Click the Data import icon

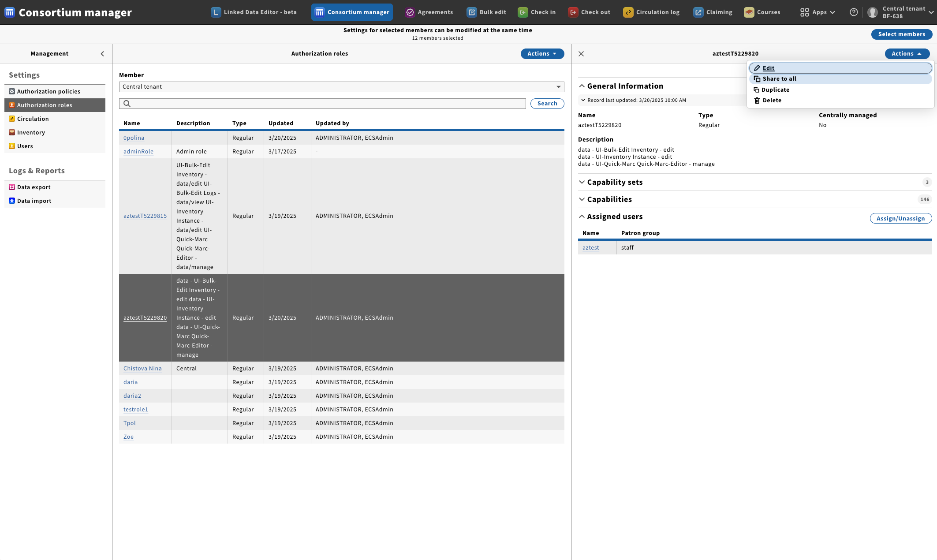(12, 201)
